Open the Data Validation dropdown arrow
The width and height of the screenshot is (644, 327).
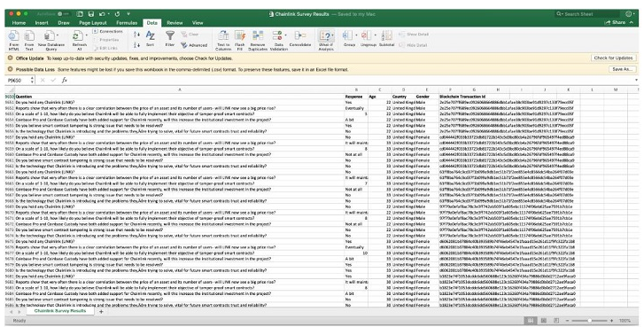click(285, 35)
